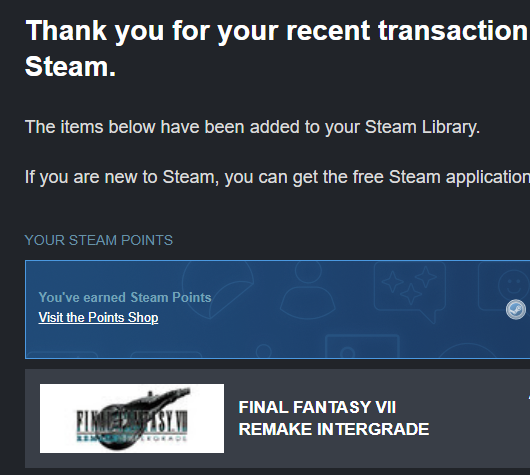Click the Steam Points coin icon
530x475 pixels.
[515, 309]
